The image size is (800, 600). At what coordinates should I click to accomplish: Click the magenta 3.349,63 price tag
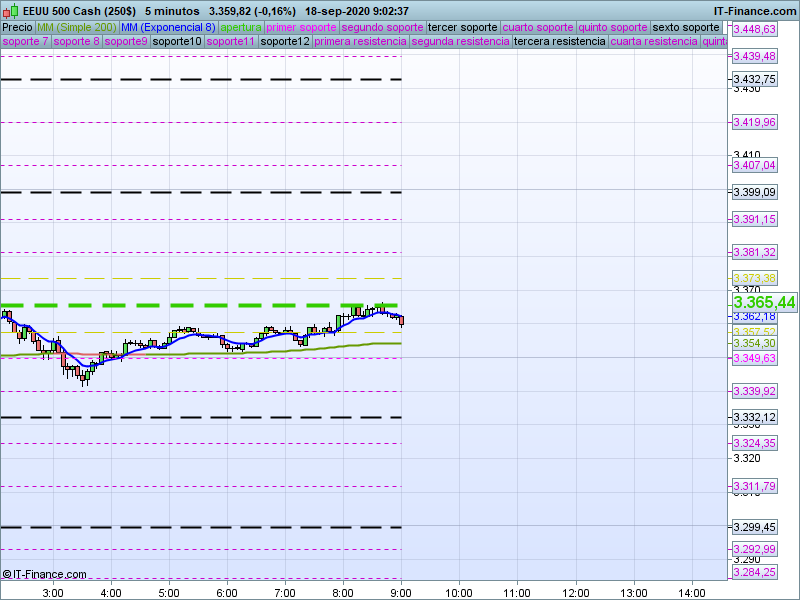pos(754,358)
